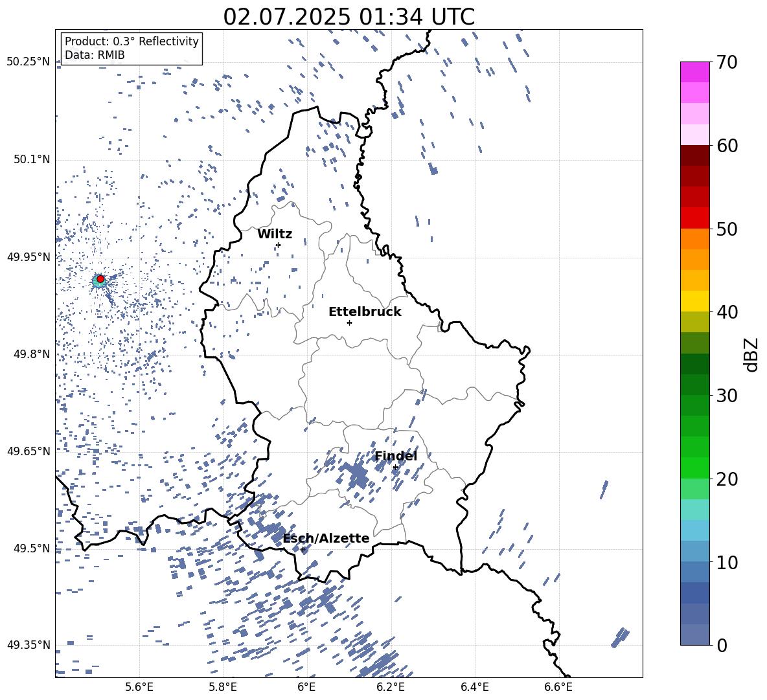Image resolution: width=767 pixels, height=700 pixels.
Task: Click the bright red colorbar segment above 50
Action: (x=695, y=218)
